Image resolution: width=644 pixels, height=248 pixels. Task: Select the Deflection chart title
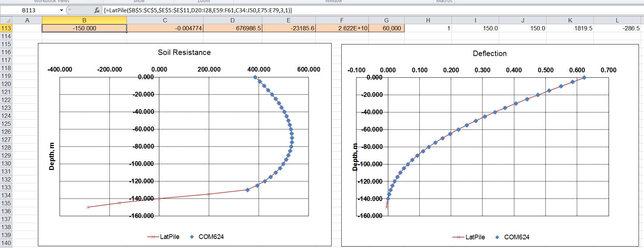tap(489, 54)
